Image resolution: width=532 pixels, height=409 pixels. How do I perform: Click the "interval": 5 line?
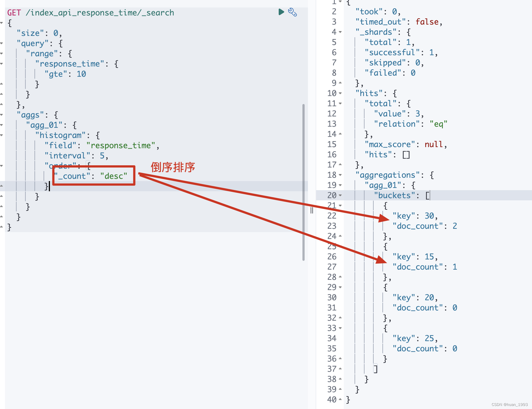pos(76,156)
